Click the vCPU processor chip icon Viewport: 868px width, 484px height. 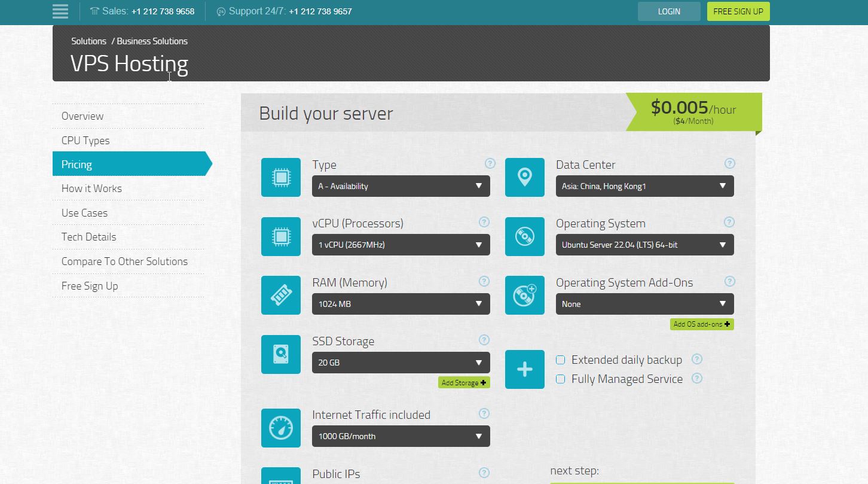281,236
